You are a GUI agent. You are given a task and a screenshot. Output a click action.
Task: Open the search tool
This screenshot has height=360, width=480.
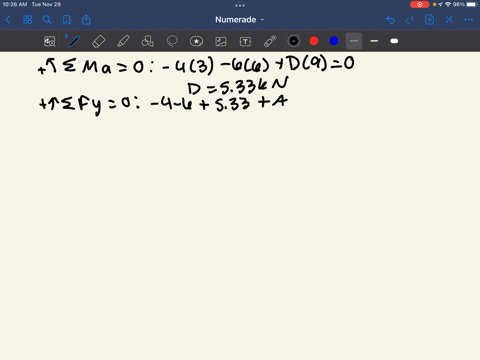point(47,20)
